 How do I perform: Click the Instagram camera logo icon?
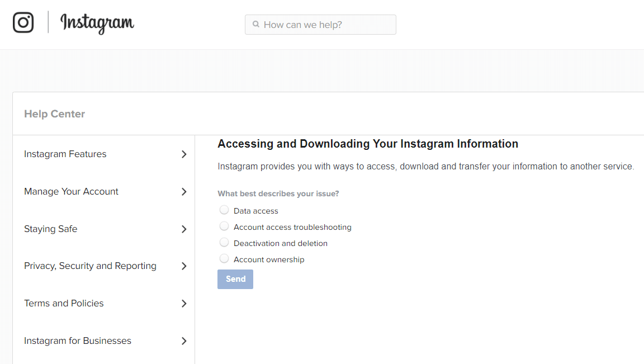(x=23, y=22)
